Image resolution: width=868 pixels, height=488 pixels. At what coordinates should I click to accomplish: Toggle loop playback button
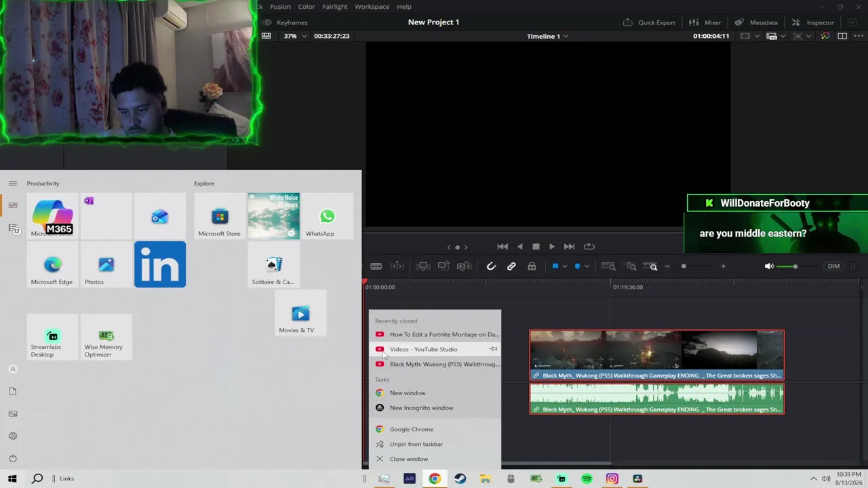[589, 247]
